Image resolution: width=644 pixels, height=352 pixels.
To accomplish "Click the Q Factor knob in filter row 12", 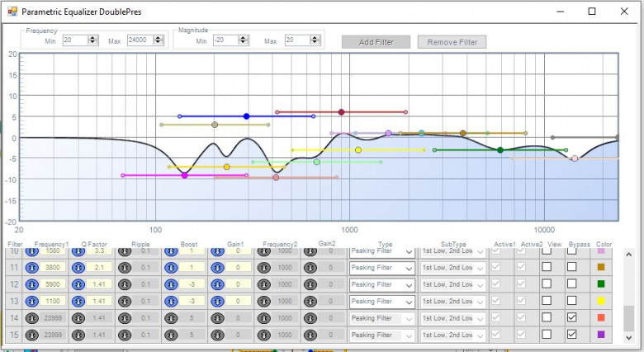I will (x=78, y=284).
